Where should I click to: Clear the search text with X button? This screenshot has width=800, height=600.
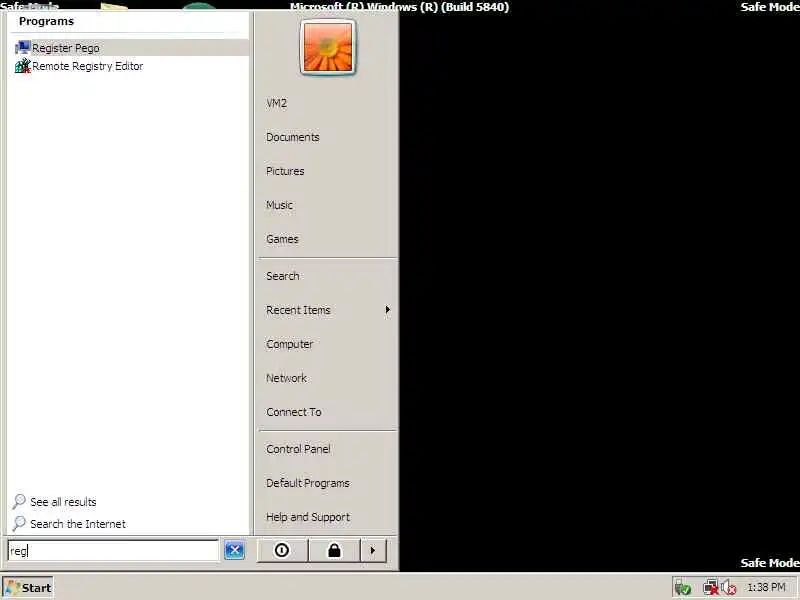point(235,550)
